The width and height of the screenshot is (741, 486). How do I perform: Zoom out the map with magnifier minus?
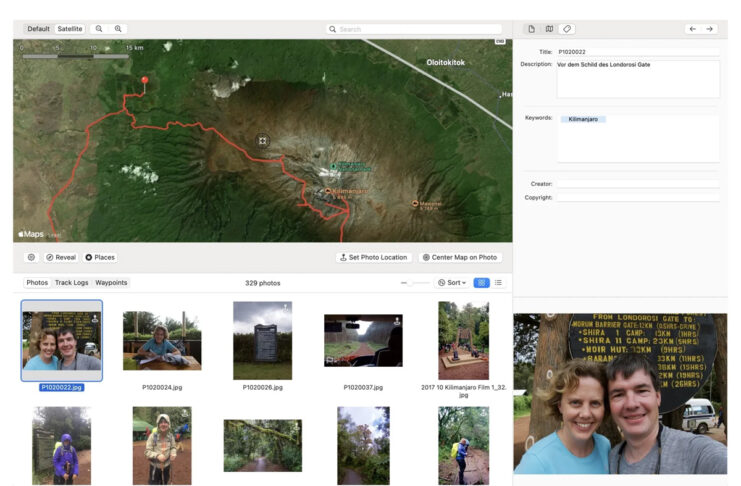[99, 29]
